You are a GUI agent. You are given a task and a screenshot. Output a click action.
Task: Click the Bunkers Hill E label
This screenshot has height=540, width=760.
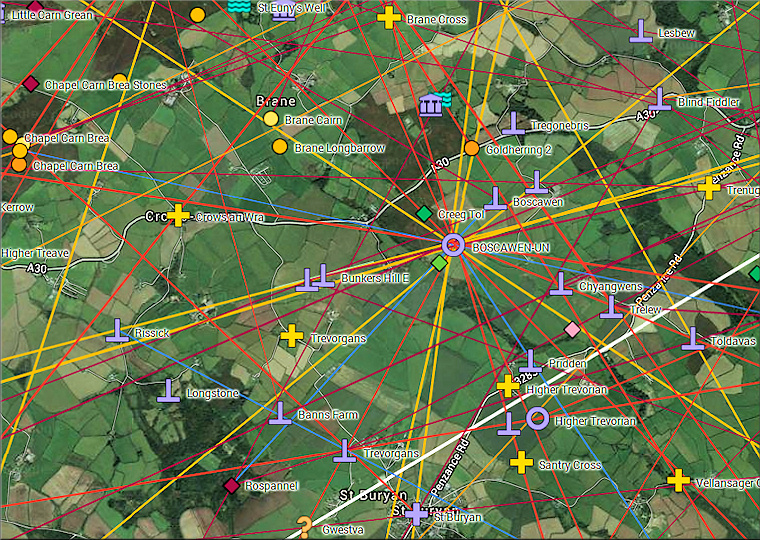[375, 278]
